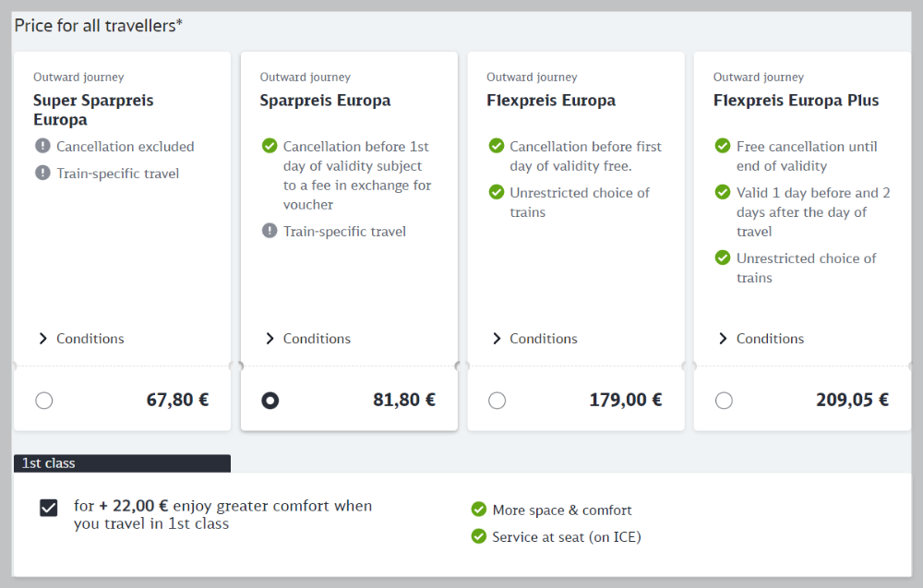Click green check beside Sparpreis Europa cancellation
923x588 pixels.
tap(270, 146)
